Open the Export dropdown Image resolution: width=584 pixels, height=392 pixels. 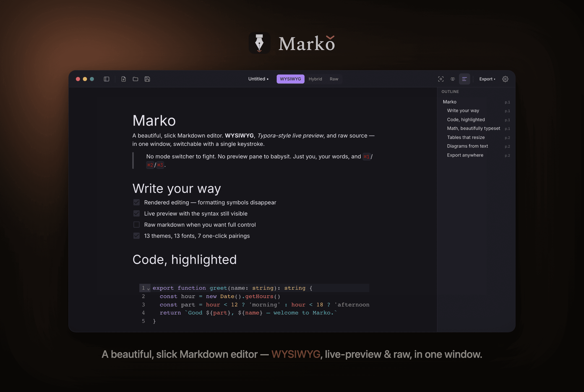tap(487, 79)
